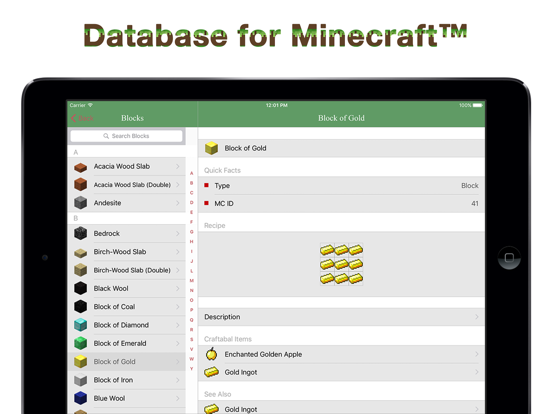Tap the Description label
552x414 pixels.
click(x=222, y=317)
